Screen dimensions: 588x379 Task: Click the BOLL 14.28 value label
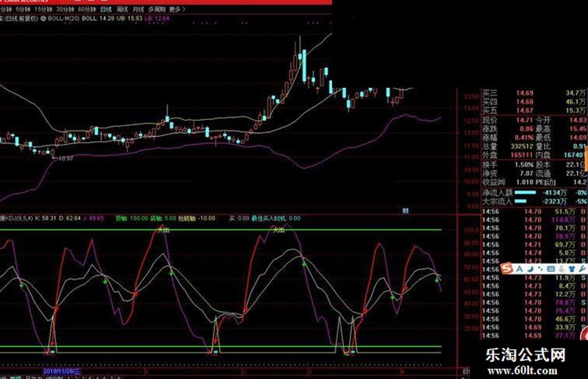(x=98, y=18)
